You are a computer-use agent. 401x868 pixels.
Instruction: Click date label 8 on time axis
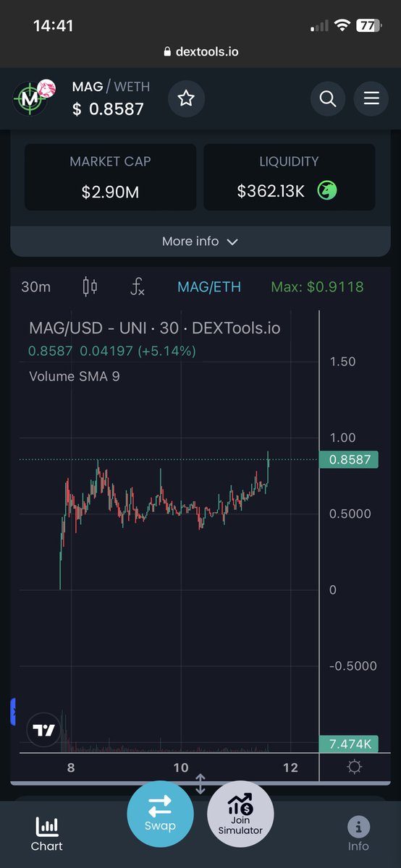coord(71,767)
